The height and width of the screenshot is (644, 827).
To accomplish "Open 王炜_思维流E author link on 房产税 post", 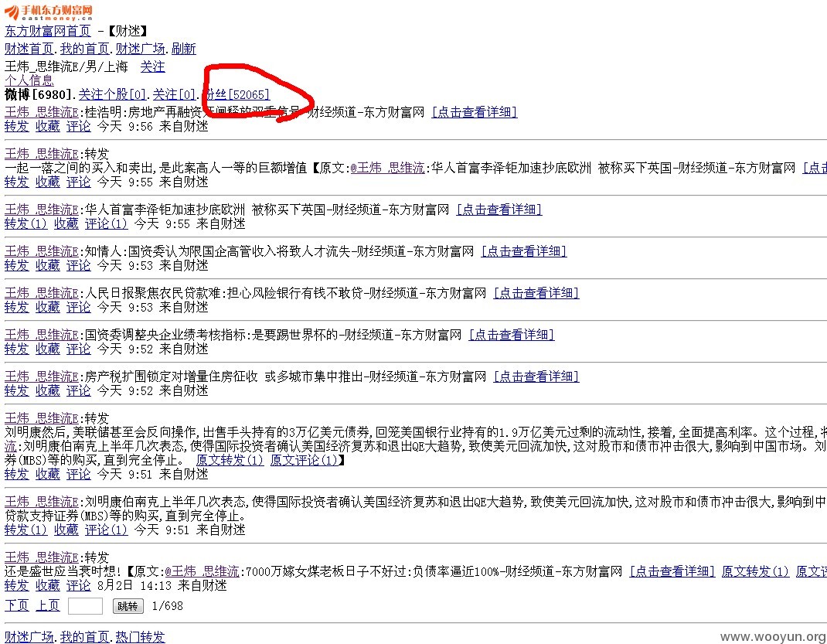I will (42, 376).
